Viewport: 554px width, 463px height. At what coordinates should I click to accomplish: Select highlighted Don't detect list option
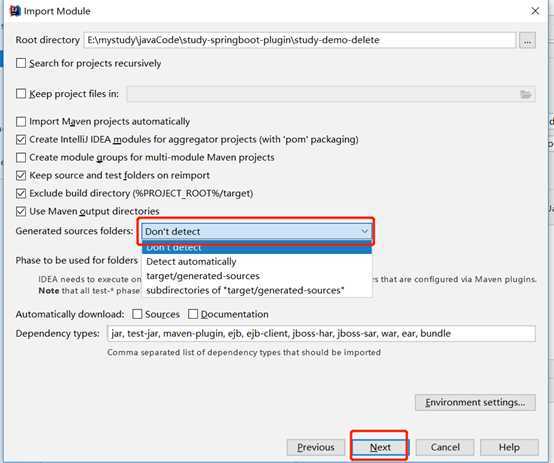[x=257, y=248]
